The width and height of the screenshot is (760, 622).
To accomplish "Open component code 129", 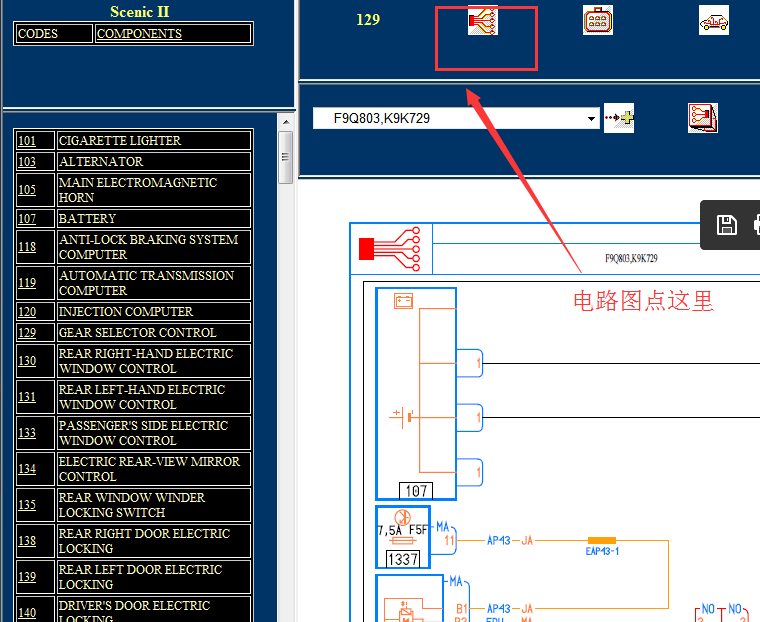I will coord(27,333).
